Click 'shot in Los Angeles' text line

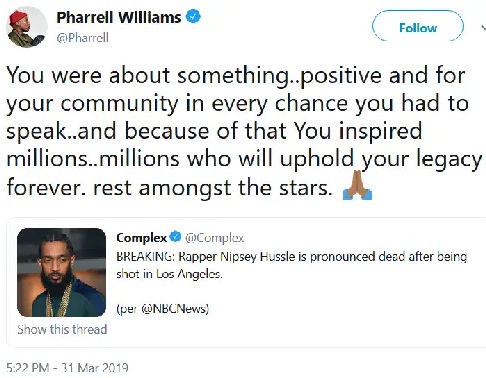169,274
